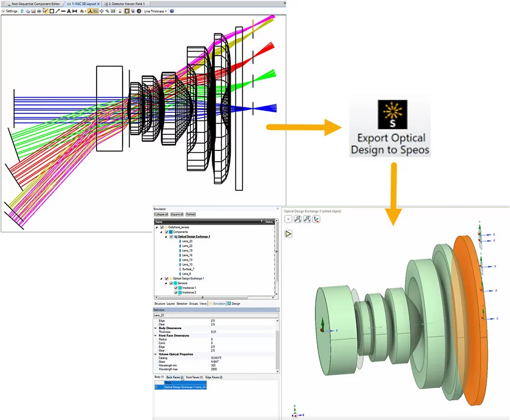The height and width of the screenshot is (420, 510).
Task: Collapse the Cellphone_lenses tree node
Action: click(x=156, y=227)
